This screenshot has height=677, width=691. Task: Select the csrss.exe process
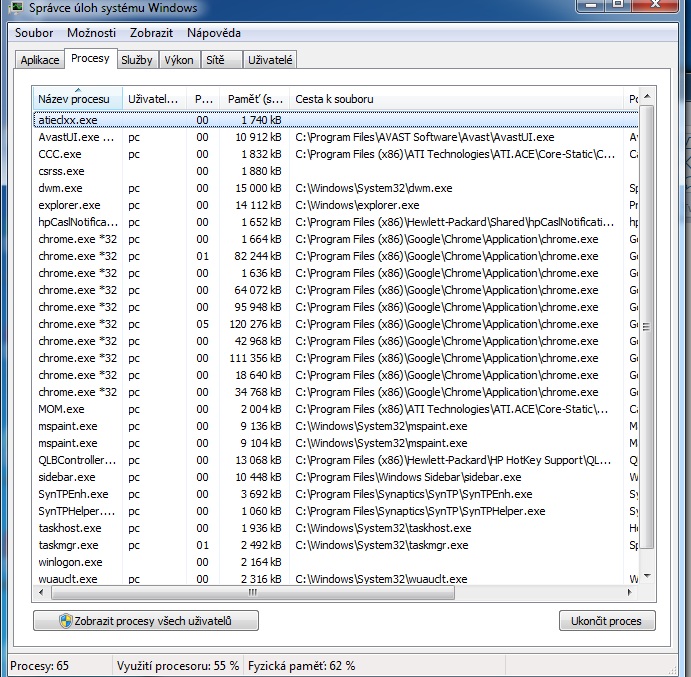336,171
